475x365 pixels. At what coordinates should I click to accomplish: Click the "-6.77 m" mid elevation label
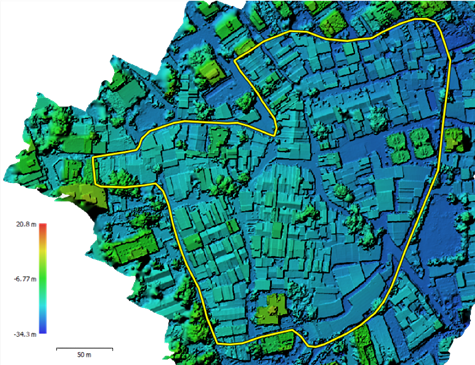click(x=25, y=279)
